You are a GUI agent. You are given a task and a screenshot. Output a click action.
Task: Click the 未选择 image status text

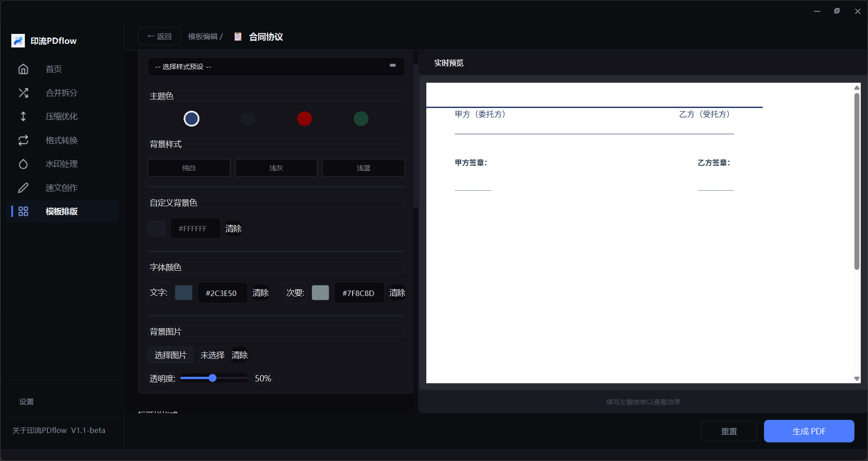212,355
